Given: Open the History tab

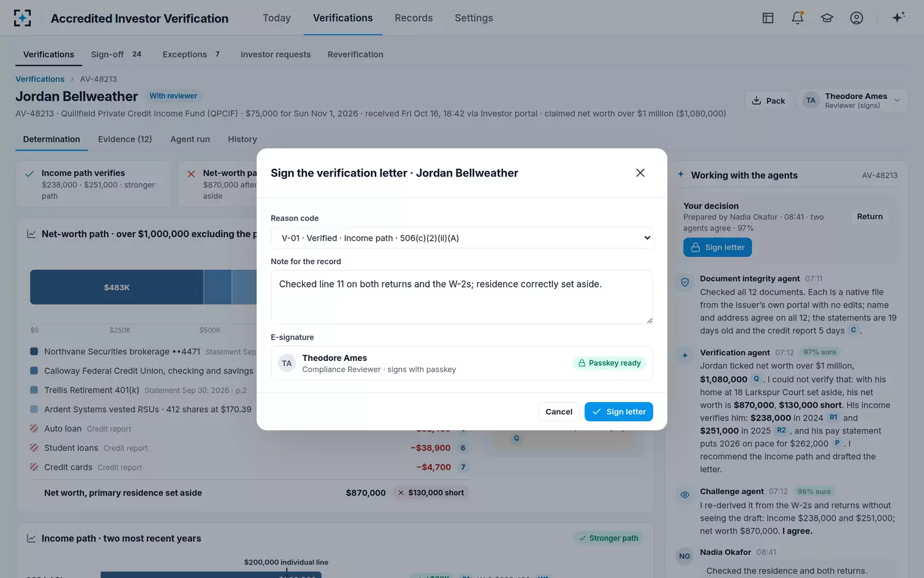Looking at the screenshot, I should point(242,139).
